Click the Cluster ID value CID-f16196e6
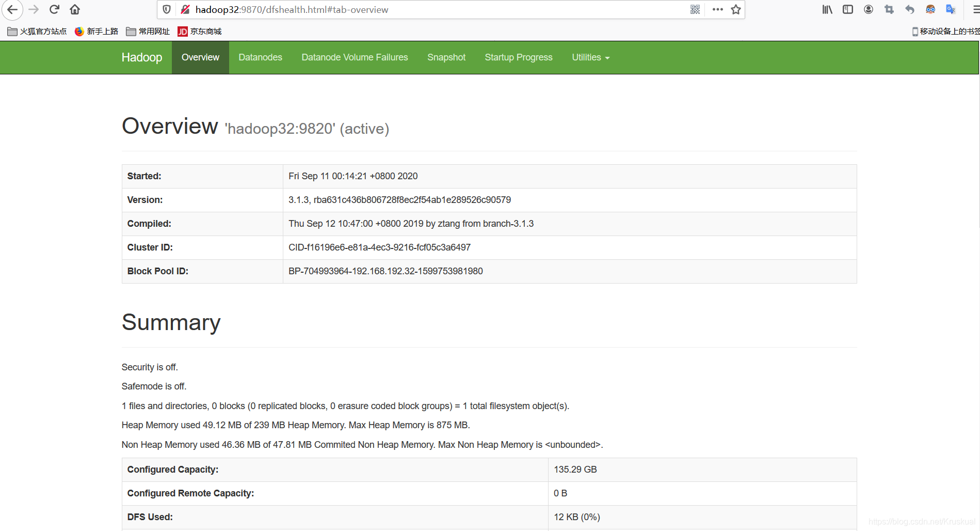 (x=379, y=247)
